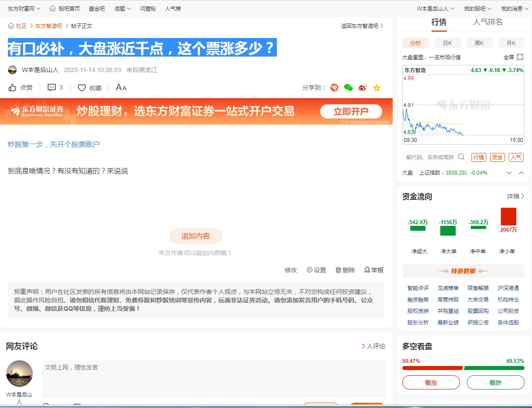
Task: Click the red 净小单 2067万 bar
Action: 508,217
